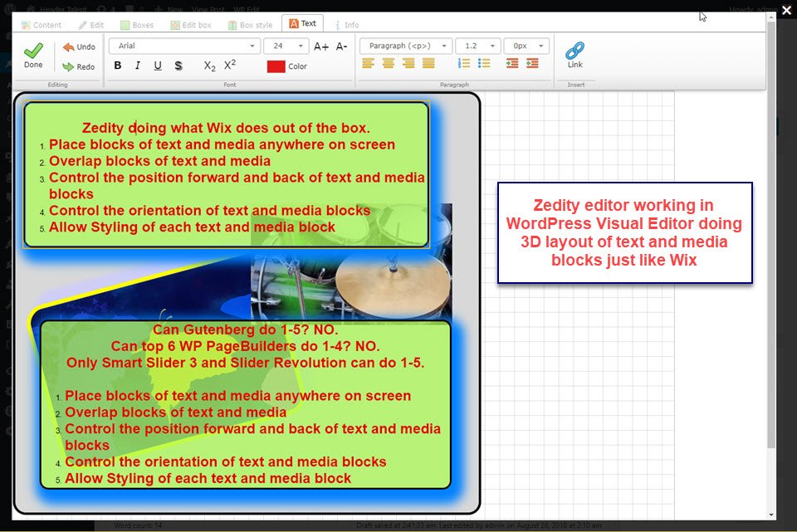
Task: Click top box item 'Allow Styling of each text'
Action: [x=192, y=227]
